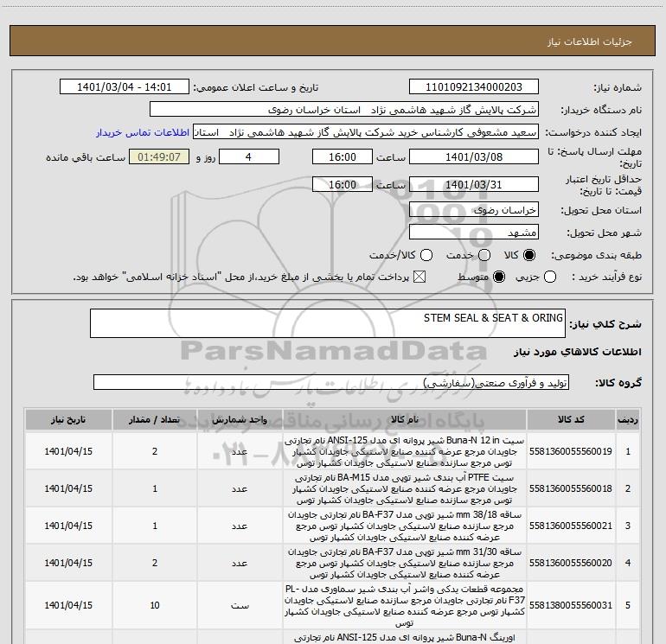The image size is (666, 644).
Task: Click quantity 10 in row 5
Action: [x=155, y=605]
